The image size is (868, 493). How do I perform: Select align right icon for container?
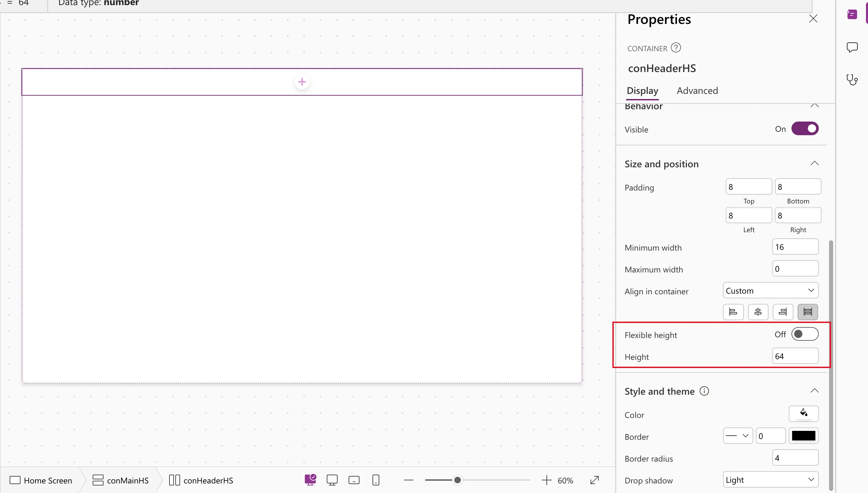click(x=783, y=312)
